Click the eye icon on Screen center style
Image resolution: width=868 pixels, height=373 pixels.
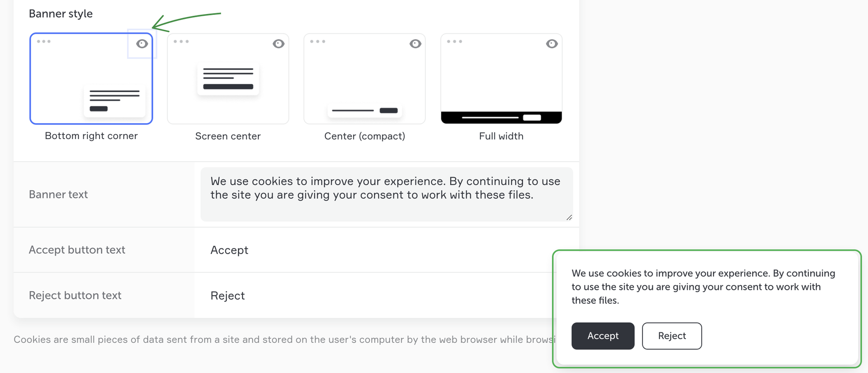[x=278, y=44]
